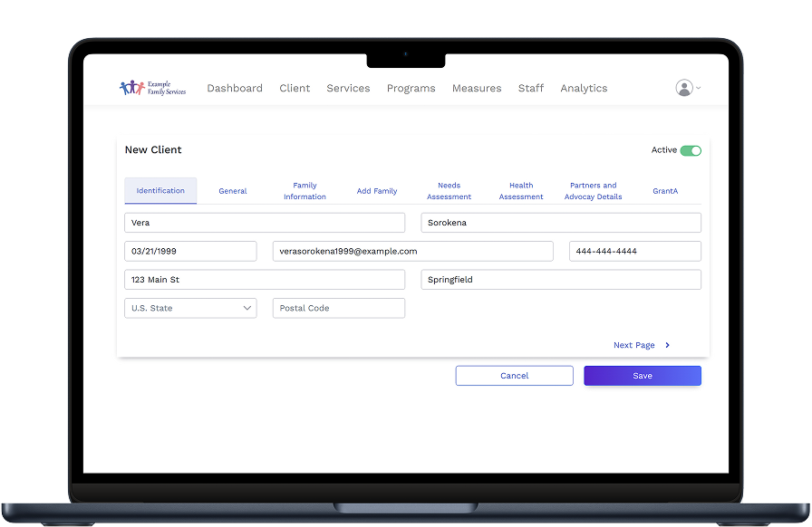
Task: Open the Services navigation item
Action: pos(348,88)
